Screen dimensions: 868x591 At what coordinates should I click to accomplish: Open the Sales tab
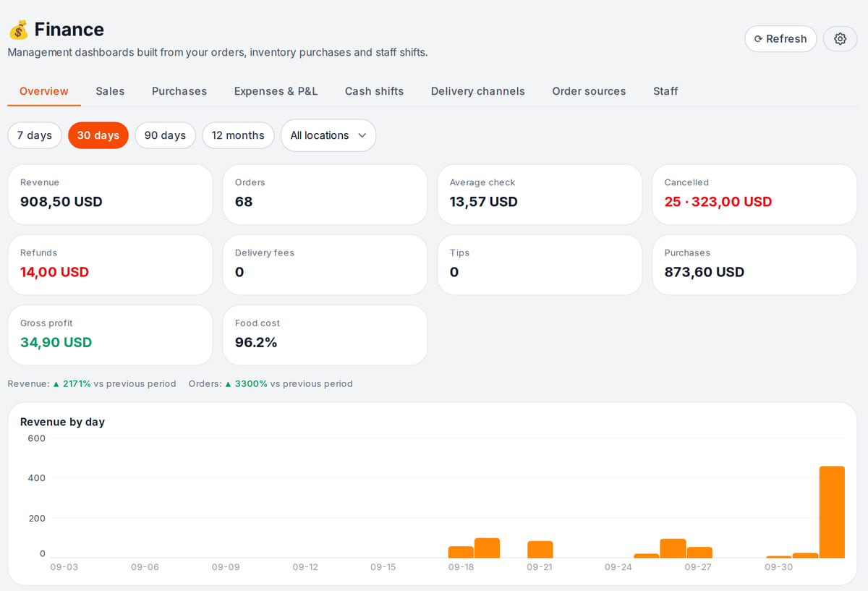(x=110, y=91)
